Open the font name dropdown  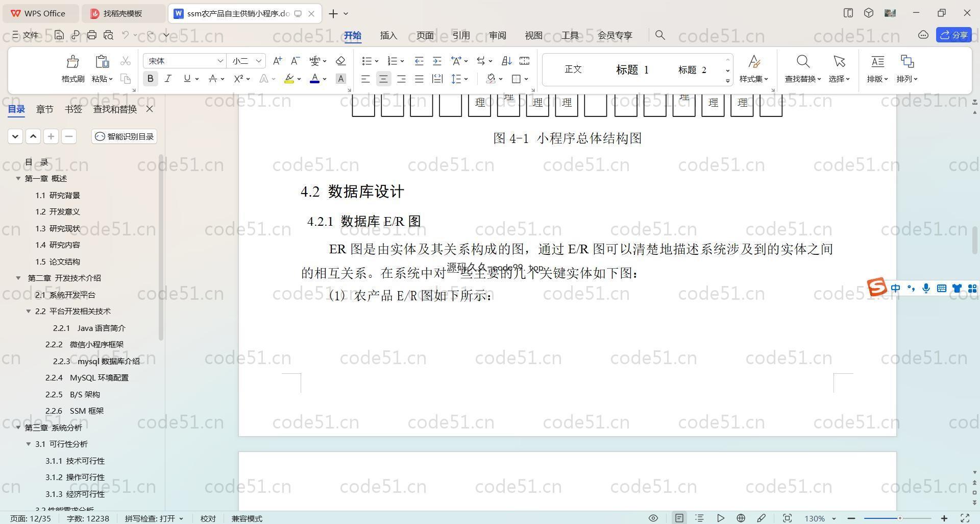(x=220, y=61)
